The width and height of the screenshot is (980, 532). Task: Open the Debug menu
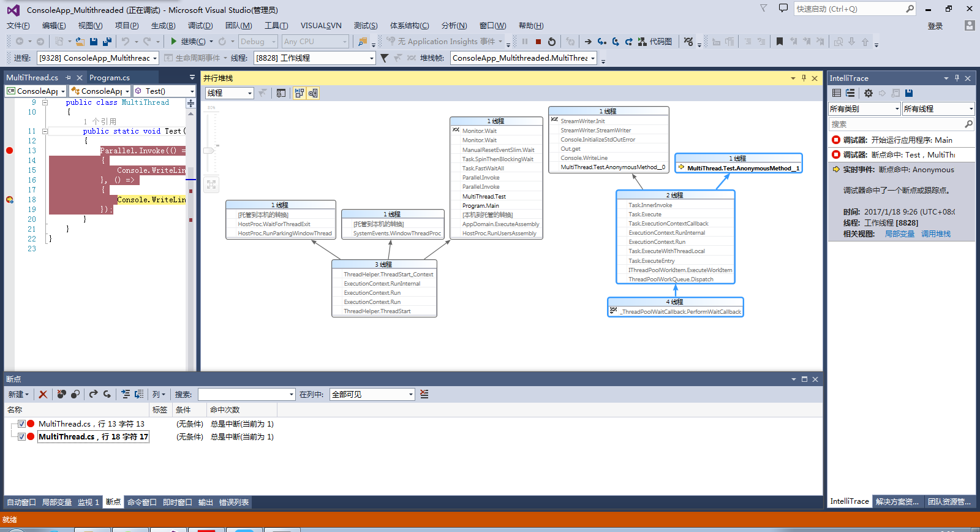(x=200, y=26)
